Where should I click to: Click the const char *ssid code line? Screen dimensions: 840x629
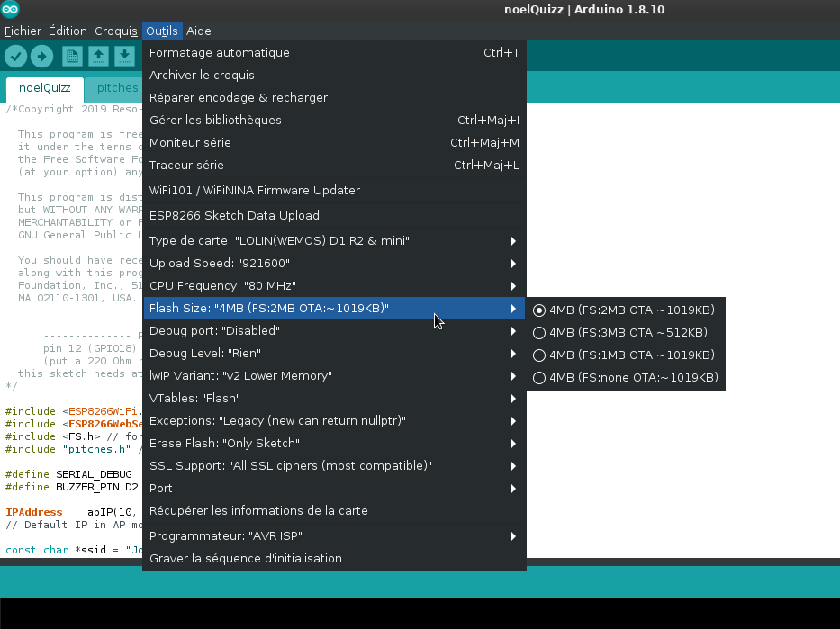click(74, 551)
